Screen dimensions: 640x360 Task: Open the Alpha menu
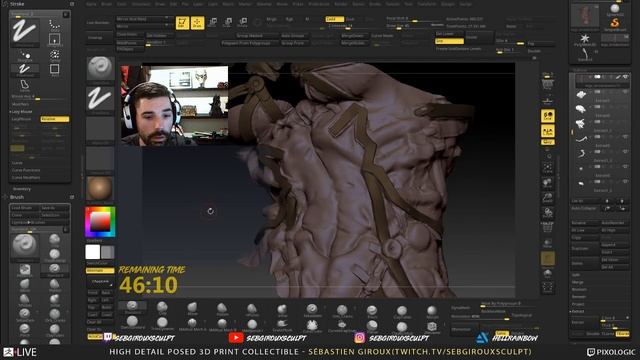tap(91, 4)
